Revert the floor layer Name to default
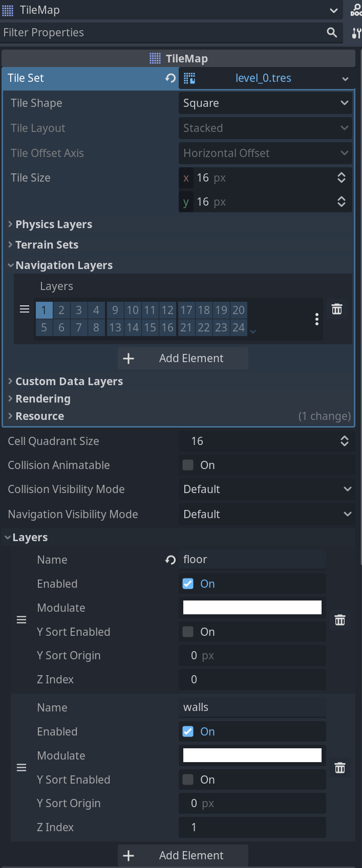 pyautogui.click(x=169, y=560)
